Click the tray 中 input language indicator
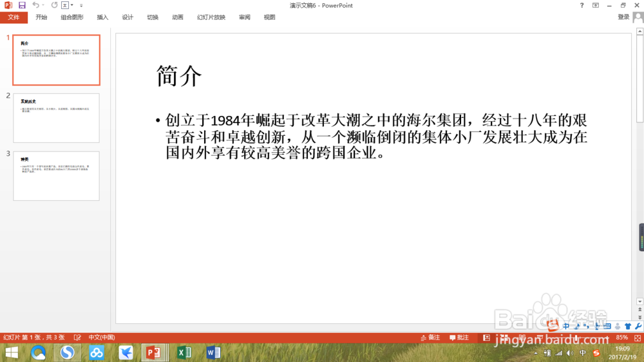This screenshot has width=644, height=362. click(x=582, y=353)
